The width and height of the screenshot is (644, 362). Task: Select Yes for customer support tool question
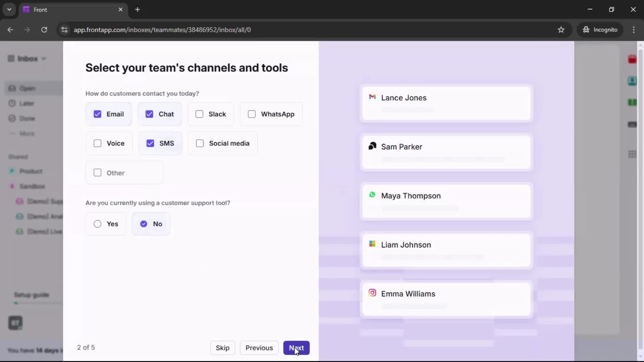[97, 224]
